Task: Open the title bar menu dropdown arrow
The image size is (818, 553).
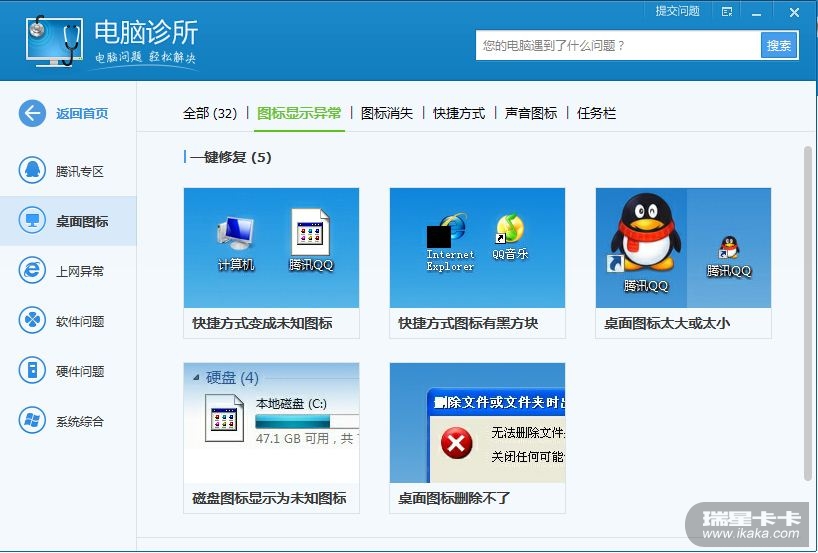Action: [x=727, y=12]
